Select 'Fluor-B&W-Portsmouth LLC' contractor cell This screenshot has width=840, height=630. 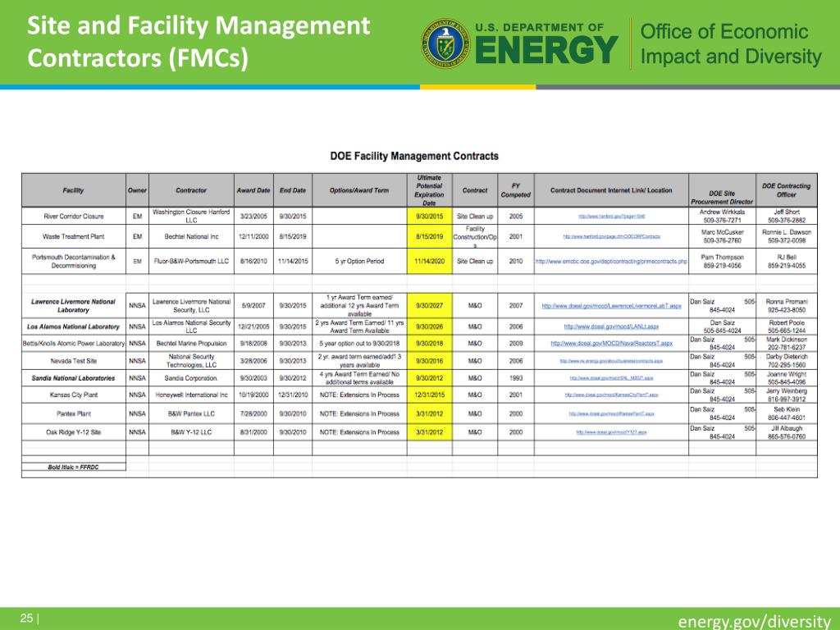tap(191, 261)
